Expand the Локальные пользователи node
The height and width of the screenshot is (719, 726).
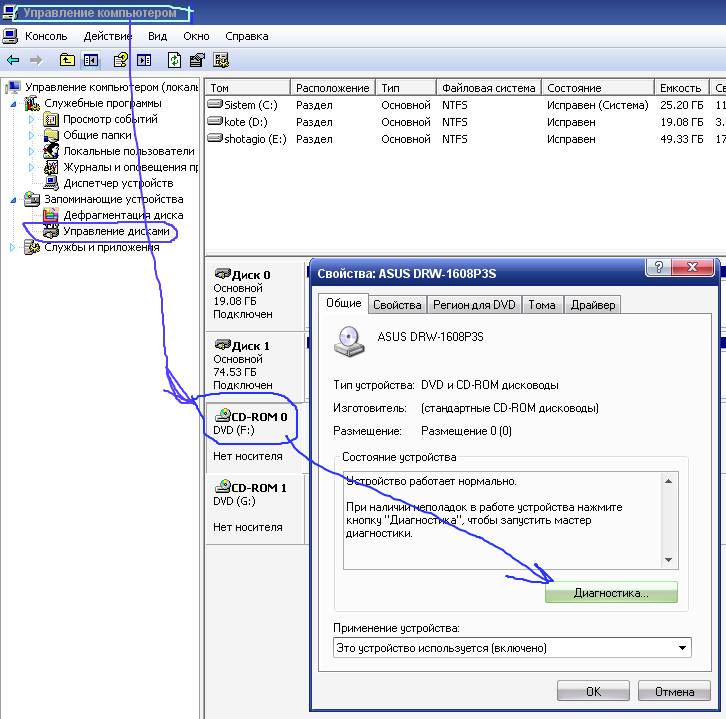click(31, 151)
